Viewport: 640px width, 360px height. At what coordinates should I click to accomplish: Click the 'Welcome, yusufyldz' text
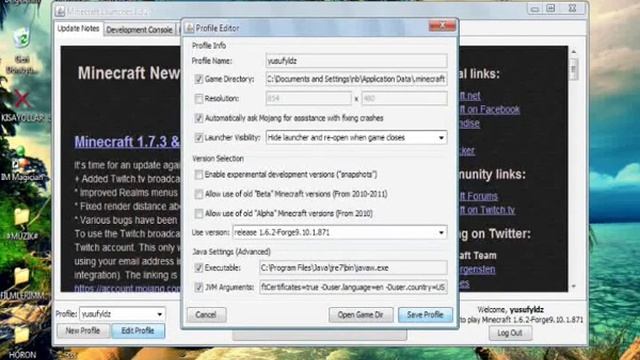[x=510, y=310]
